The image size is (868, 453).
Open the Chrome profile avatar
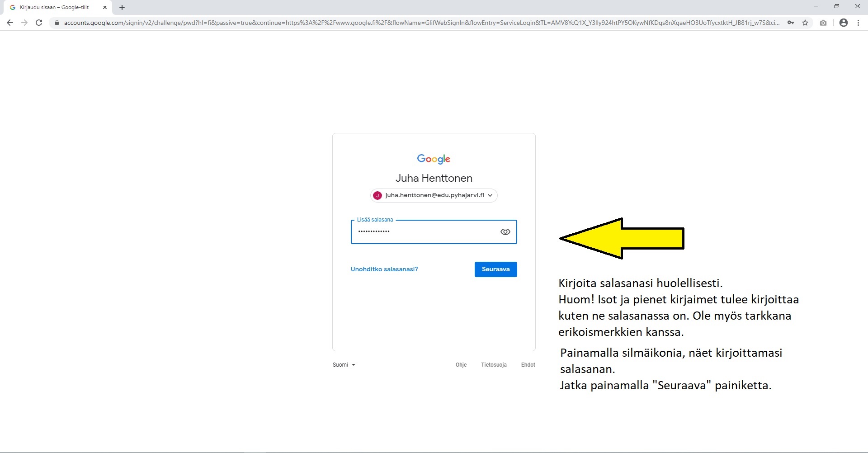pyautogui.click(x=843, y=23)
